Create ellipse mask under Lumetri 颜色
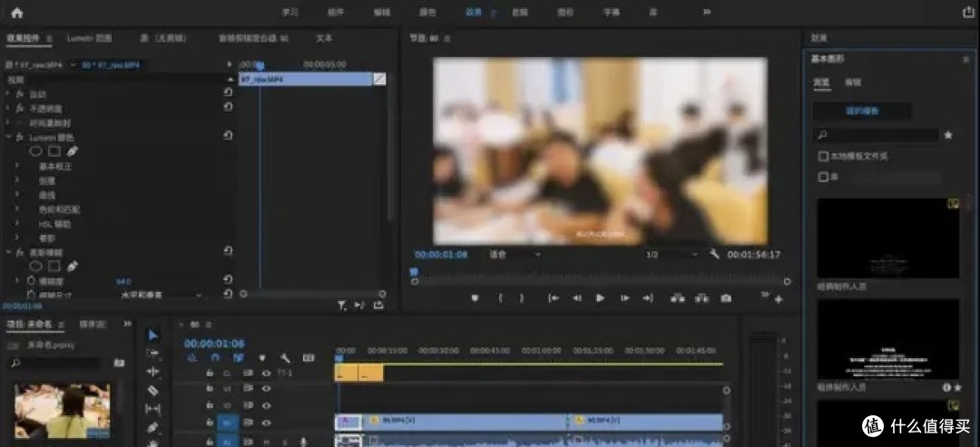 click(x=35, y=151)
